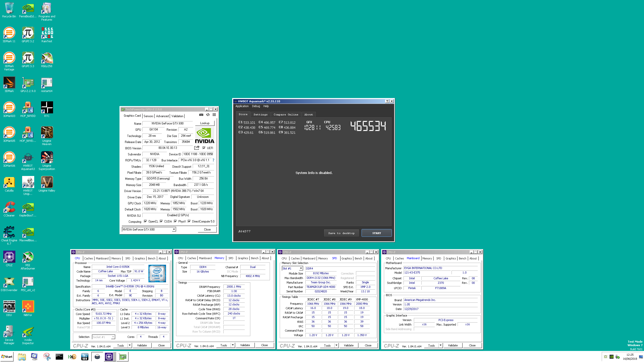Click Close in the Mainboard tab CPU-Z window
This screenshot has width=644, height=362.
[472, 345]
